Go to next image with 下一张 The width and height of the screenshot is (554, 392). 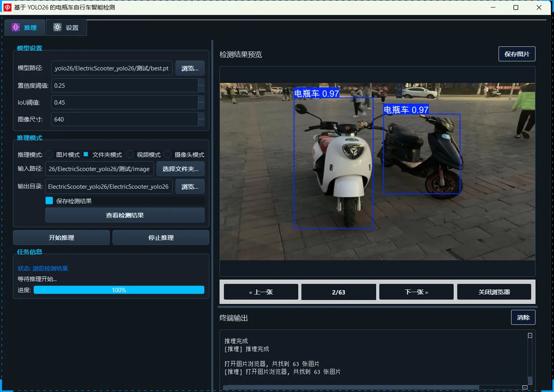(x=416, y=292)
